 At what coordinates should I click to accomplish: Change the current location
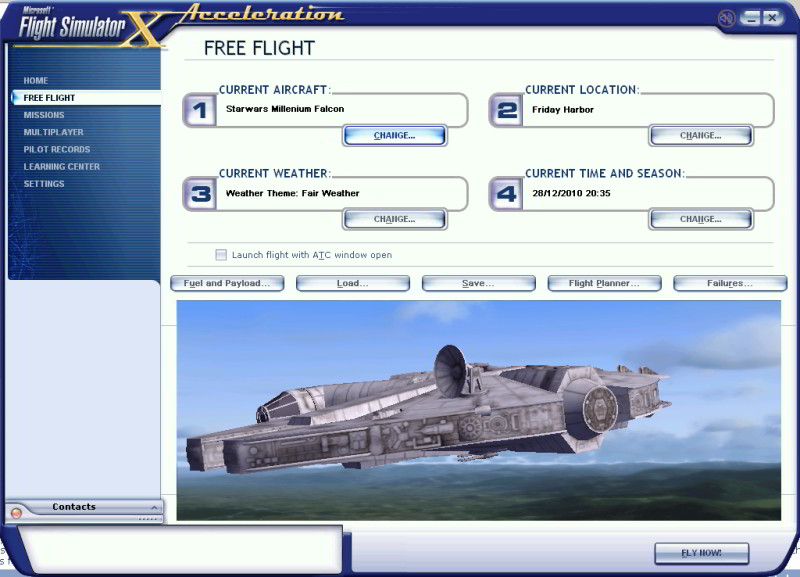point(701,136)
